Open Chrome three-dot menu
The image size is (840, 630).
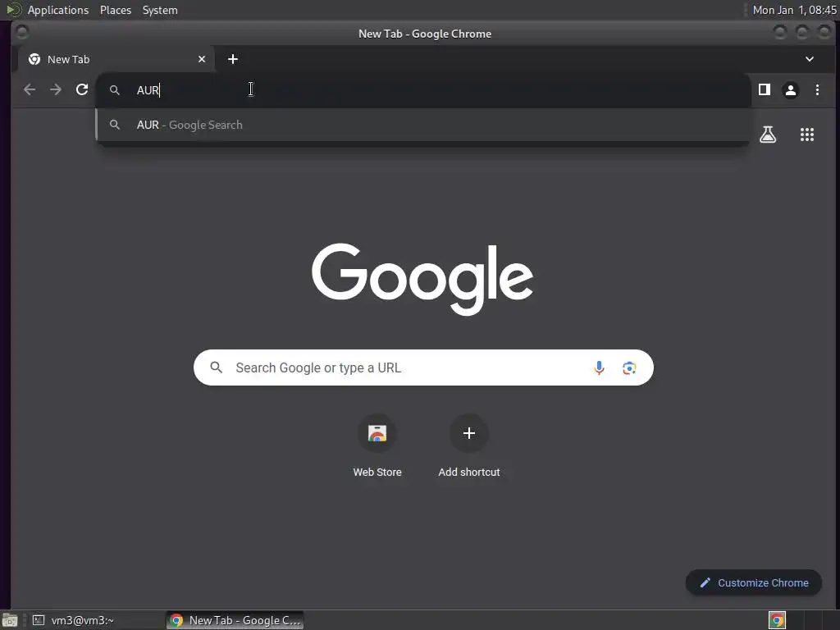[x=818, y=90]
